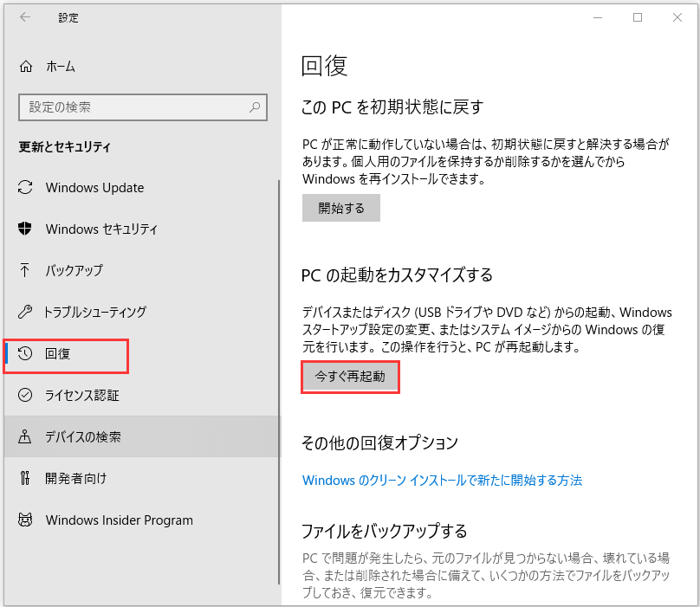Click the back arrow in the title bar

[25, 17]
